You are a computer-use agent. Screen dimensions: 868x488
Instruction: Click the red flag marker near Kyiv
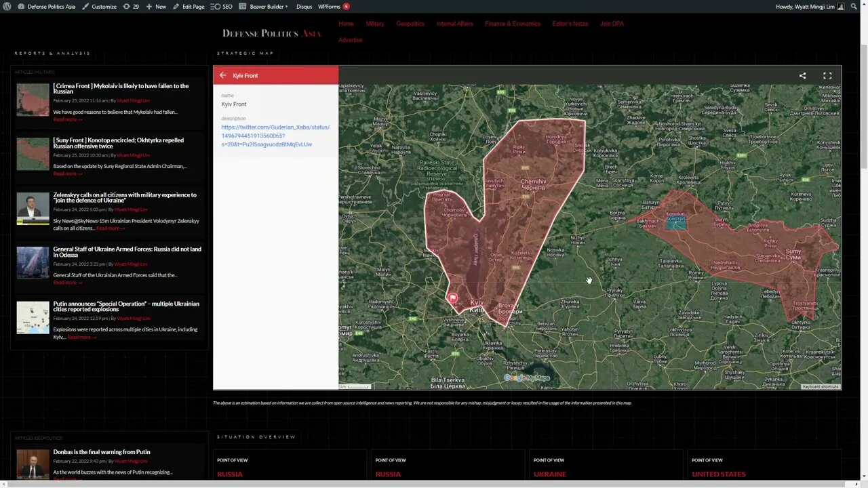point(453,298)
